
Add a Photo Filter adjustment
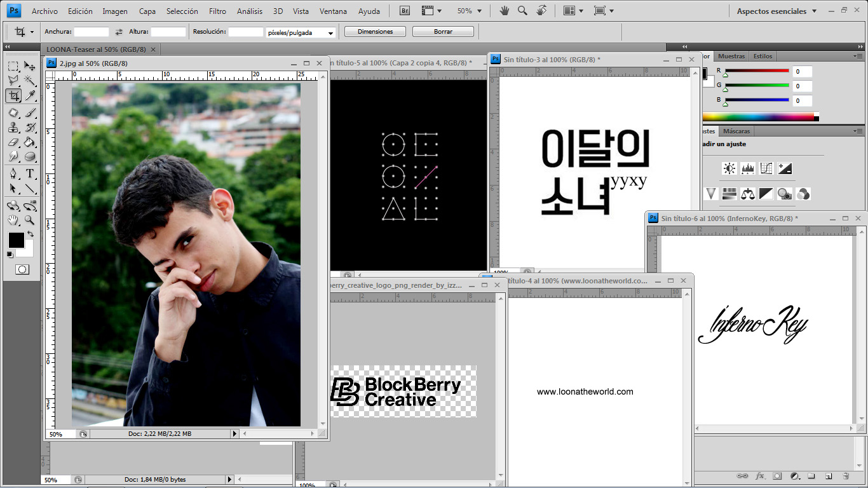point(785,194)
